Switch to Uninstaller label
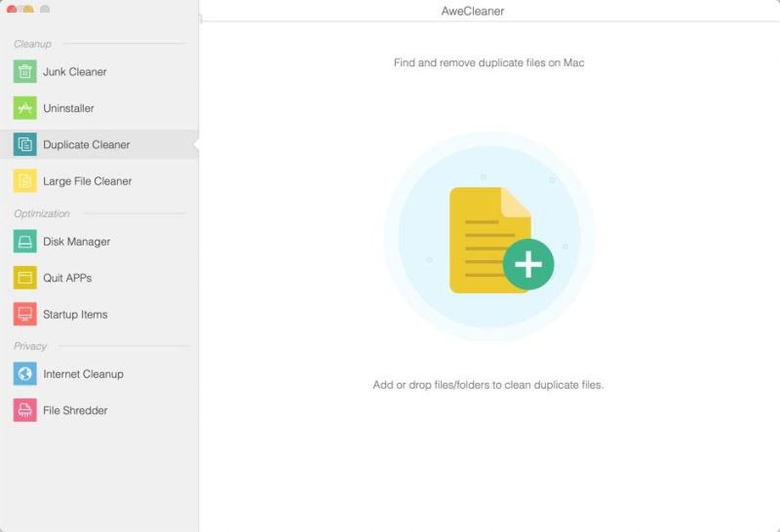This screenshot has width=780, height=532. click(x=68, y=108)
